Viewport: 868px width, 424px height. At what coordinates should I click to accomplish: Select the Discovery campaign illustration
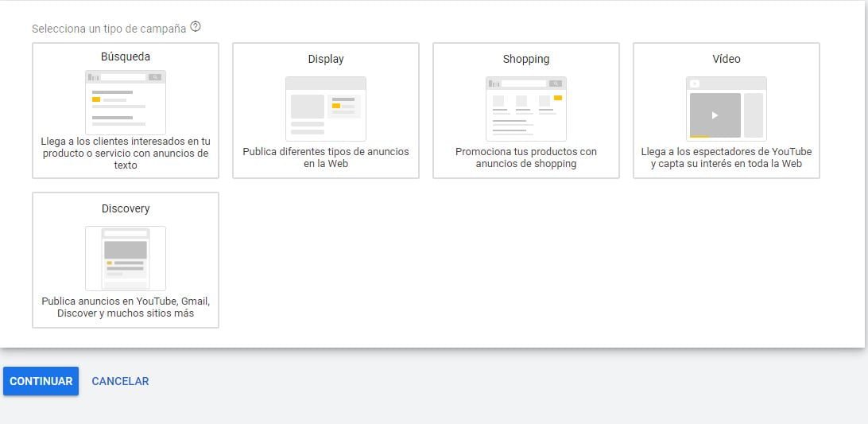tap(126, 258)
